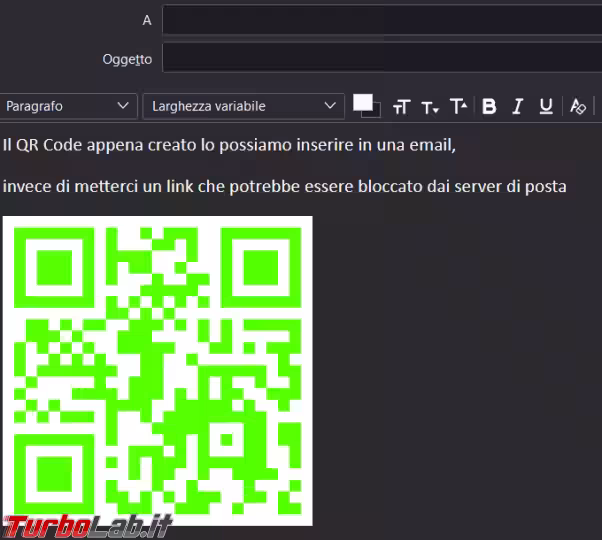Pick the white text color swatch
Image resolution: width=602 pixels, height=540 pixels.
362,102
